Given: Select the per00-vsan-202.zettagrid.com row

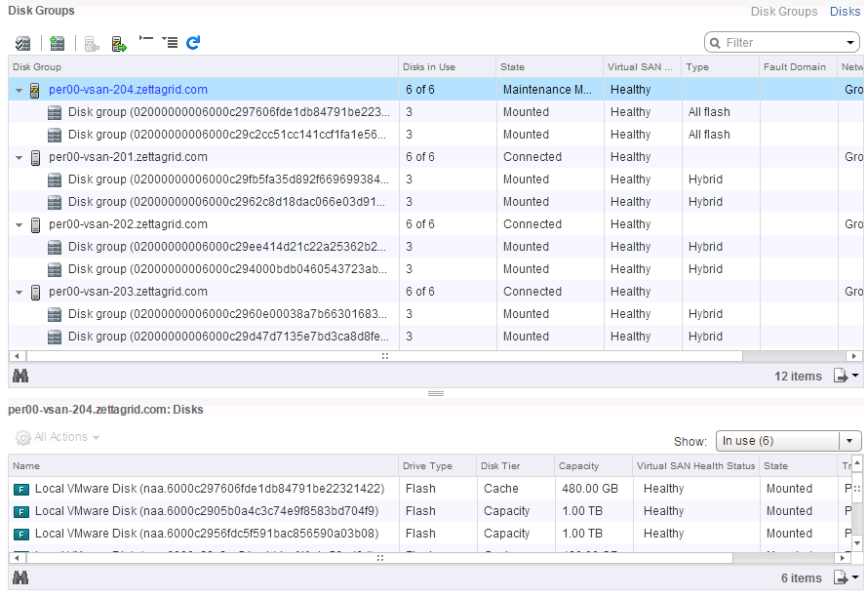Looking at the screenshot, I should point(436,224).
